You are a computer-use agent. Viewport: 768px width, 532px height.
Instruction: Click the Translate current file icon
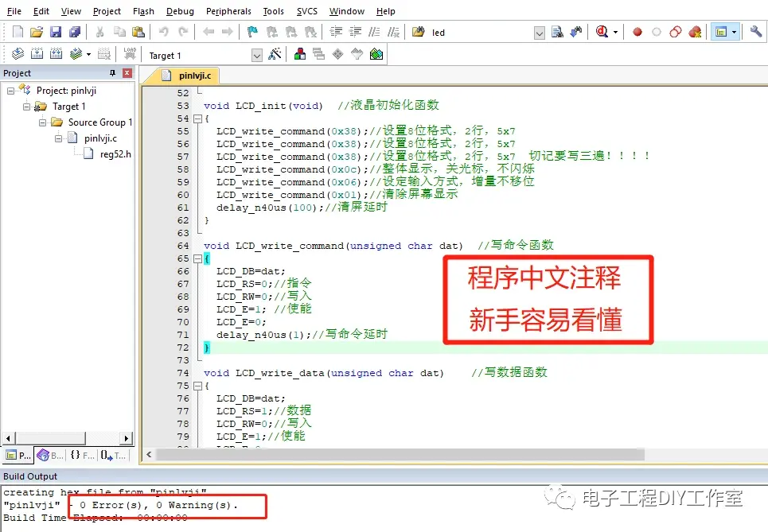(x=18, y=54)
